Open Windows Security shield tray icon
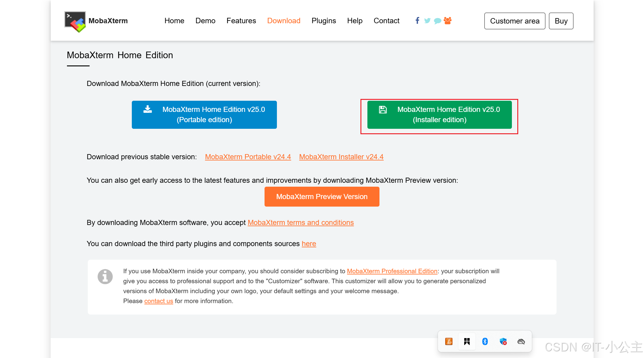This screenshot has height=358, width=644. [503, 341]
